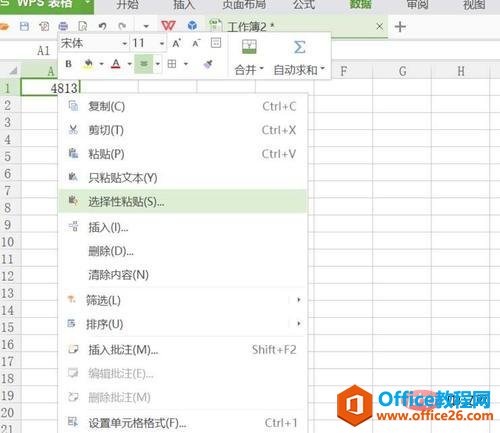
Task: Open the WPS 表格 application menu
Action: [47, 6]
